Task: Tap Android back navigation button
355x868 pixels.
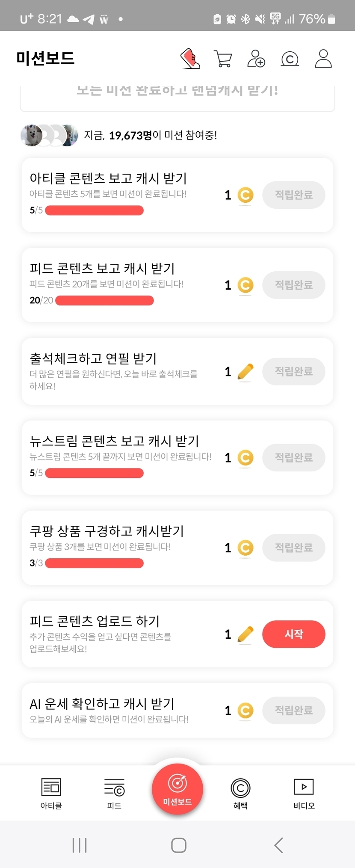Action: coord(279,845)
